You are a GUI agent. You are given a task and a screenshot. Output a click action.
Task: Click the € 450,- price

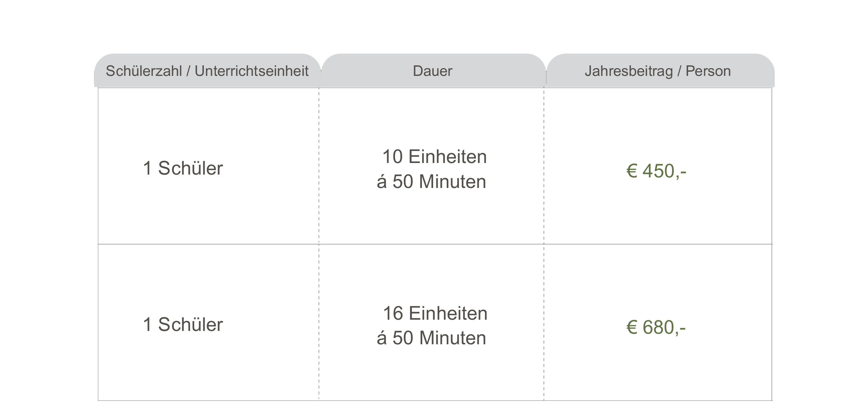(x=656, y=171)
